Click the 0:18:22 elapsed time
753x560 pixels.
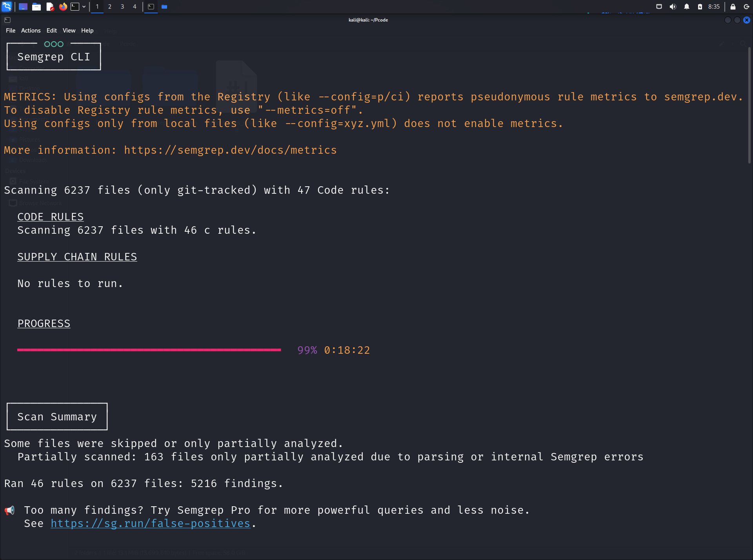[x=347, y=350]
